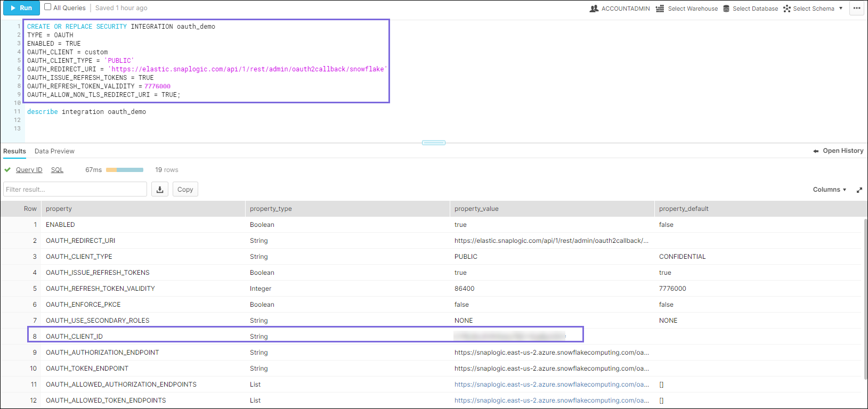
Task: Open the Query ID link
Action: [29, 170]
